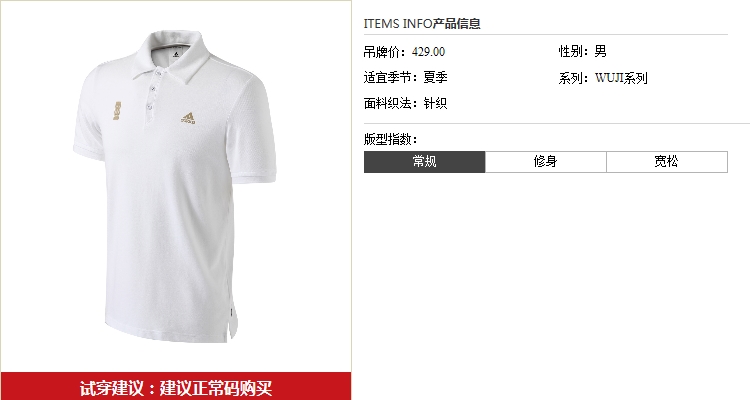Viewport: 750px width, 400px height.
Task: Click the bottom button of the polo placket
Action: pyautogui.click(x=150, y=107)
